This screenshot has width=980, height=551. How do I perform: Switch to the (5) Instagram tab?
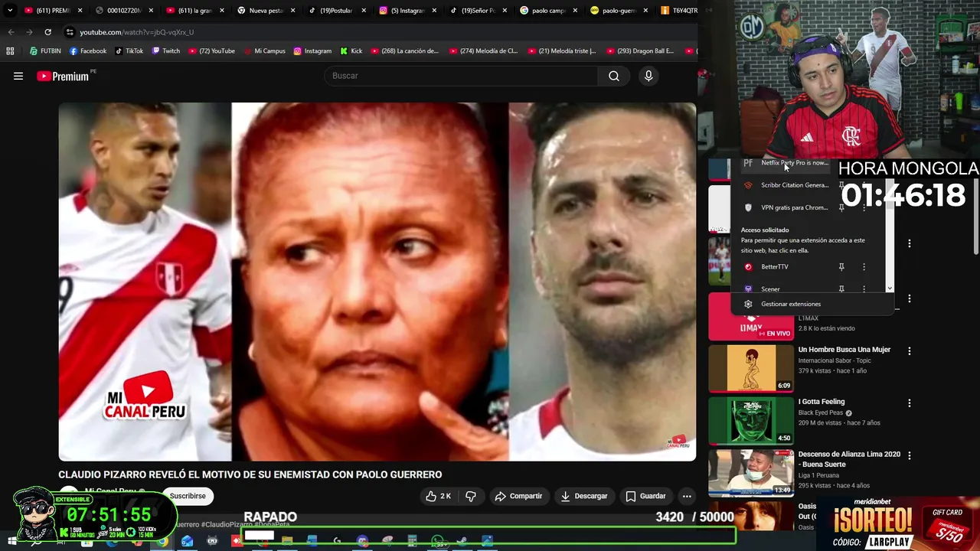(x=407, y=11)
